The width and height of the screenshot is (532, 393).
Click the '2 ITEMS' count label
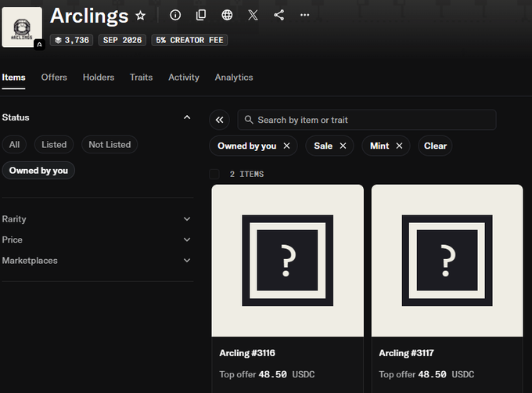point(246,174)
